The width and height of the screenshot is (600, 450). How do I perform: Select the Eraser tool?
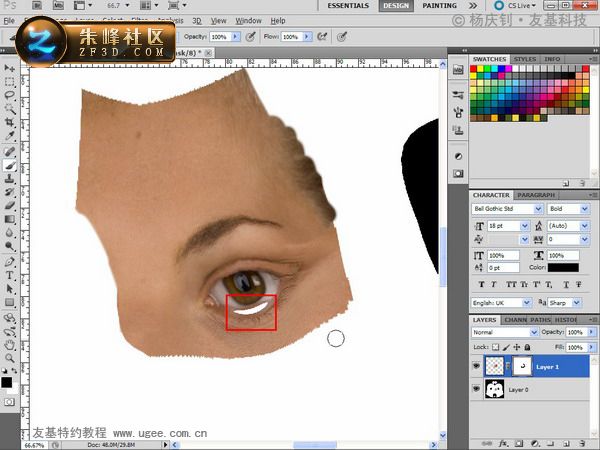(x=10, y=205)
